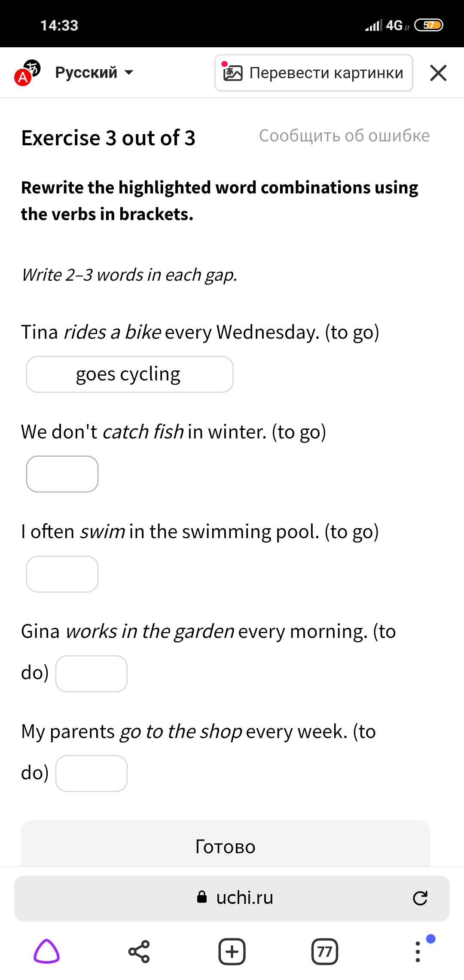Image resolution: width=464 pixels, height=980 pixels.
Task: Tap the answer gap for 'go to the shop'
Action: (92, 774)
